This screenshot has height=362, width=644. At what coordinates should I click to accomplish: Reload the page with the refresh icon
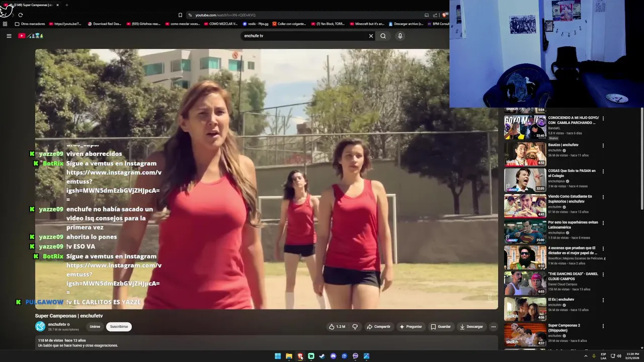(21, 15)
